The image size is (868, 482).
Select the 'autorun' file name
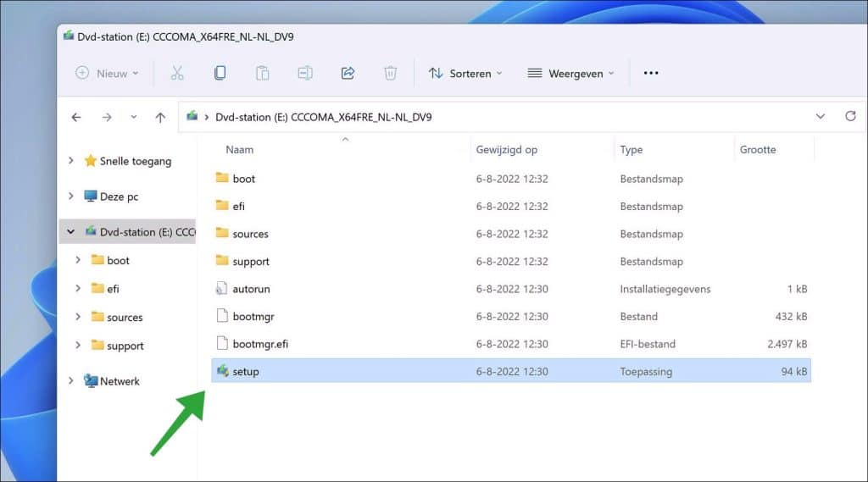coord(251,289)
